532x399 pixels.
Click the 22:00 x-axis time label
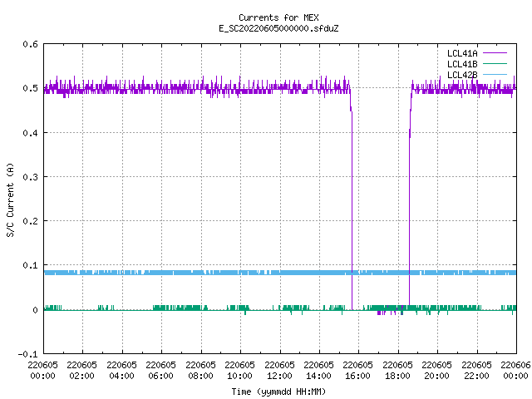(x=476, y=376)
